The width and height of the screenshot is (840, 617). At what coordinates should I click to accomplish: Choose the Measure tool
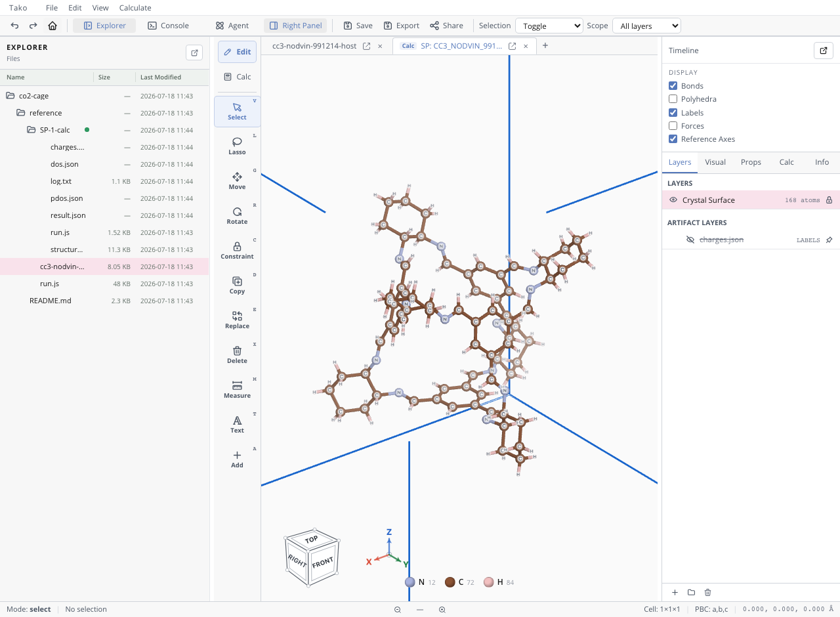coord(237,390)
